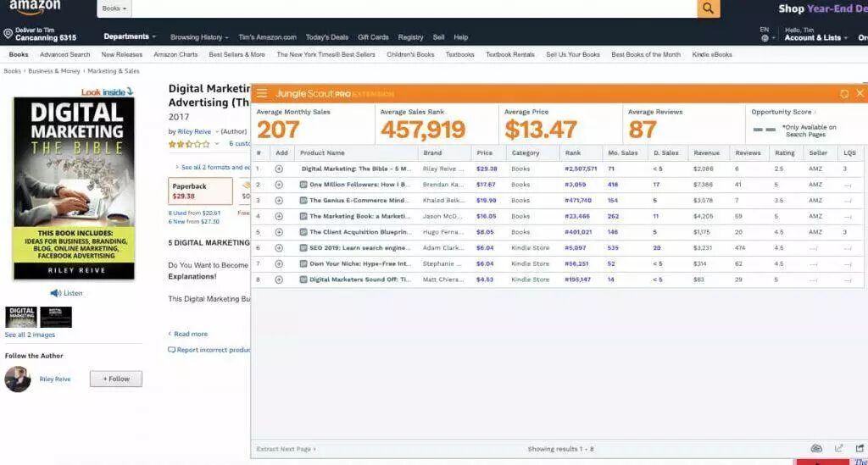
Task: Click the Amazon search magnifier button
Action: point(709,8)
